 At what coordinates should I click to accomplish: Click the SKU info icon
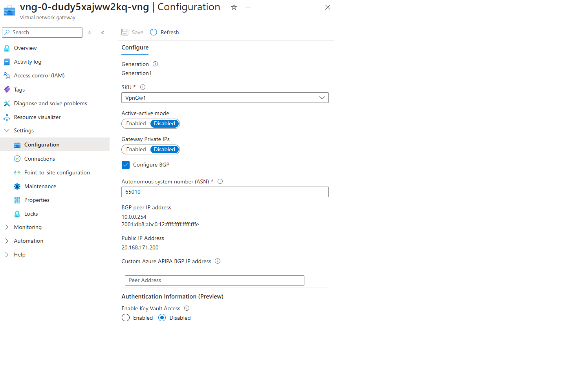click(x=143, y=87)
